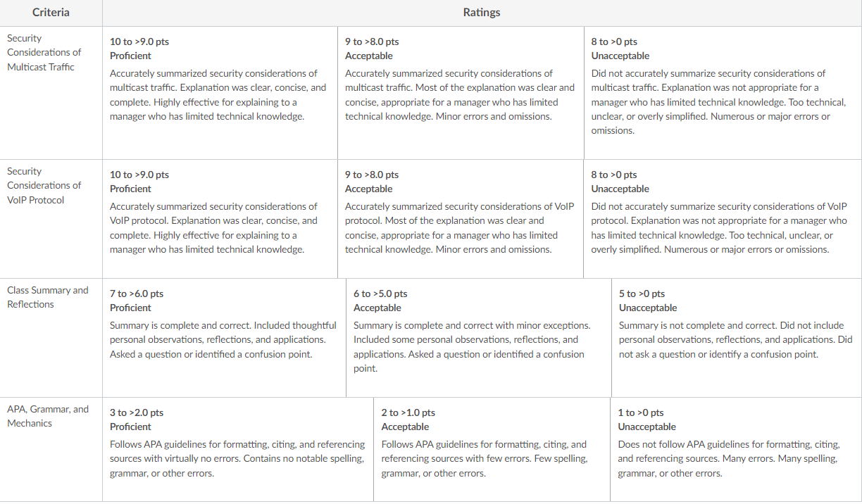This screenshot has height=504, width=862.
Task: Choose 7 to >6.0 pts Proficient cell
Action: (x=224, y=338)
